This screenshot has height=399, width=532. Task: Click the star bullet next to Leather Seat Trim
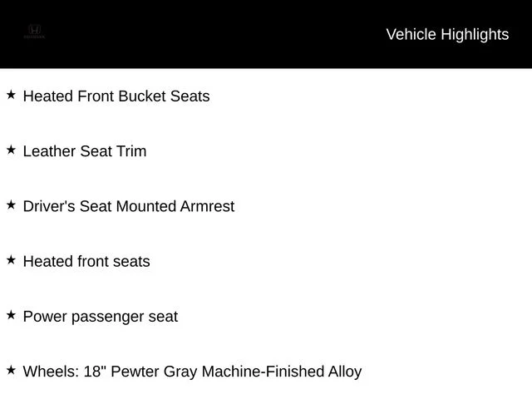tap(11, 150)
